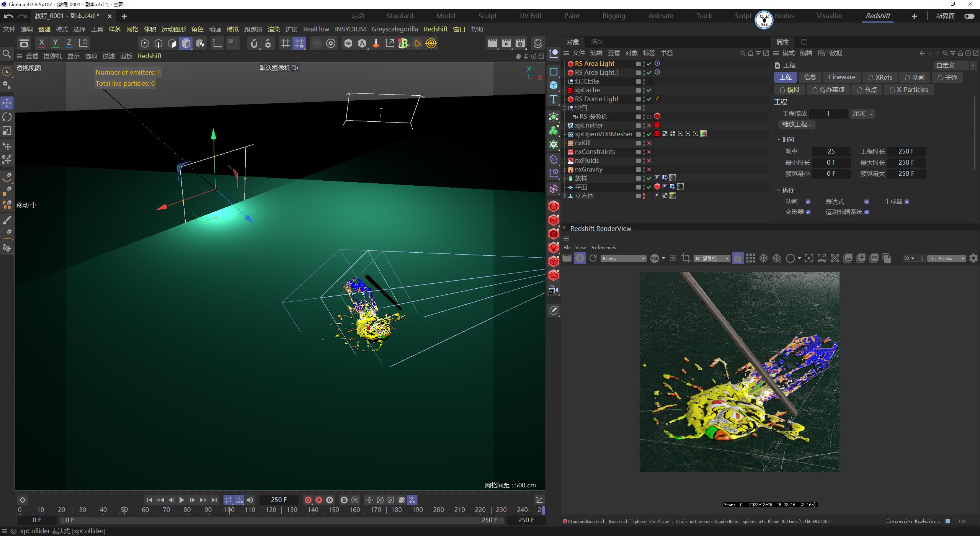Start rendering in the Redshift RenderView
980x536 pixels.
click(x=580, y=258)
